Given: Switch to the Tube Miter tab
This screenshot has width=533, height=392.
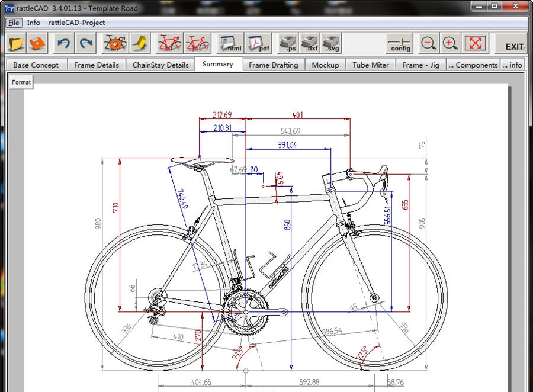Looking at the screenshot, I should (371, 65).
